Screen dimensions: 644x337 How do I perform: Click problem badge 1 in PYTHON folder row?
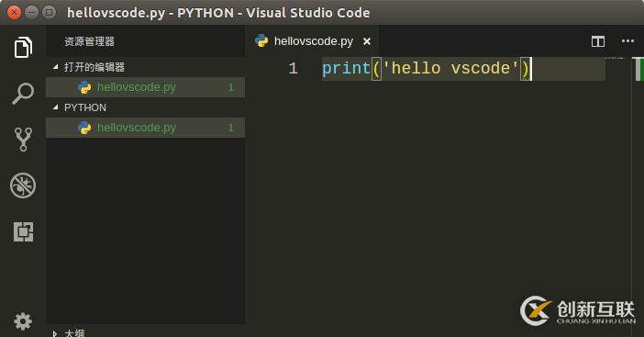tap(231, 128)
